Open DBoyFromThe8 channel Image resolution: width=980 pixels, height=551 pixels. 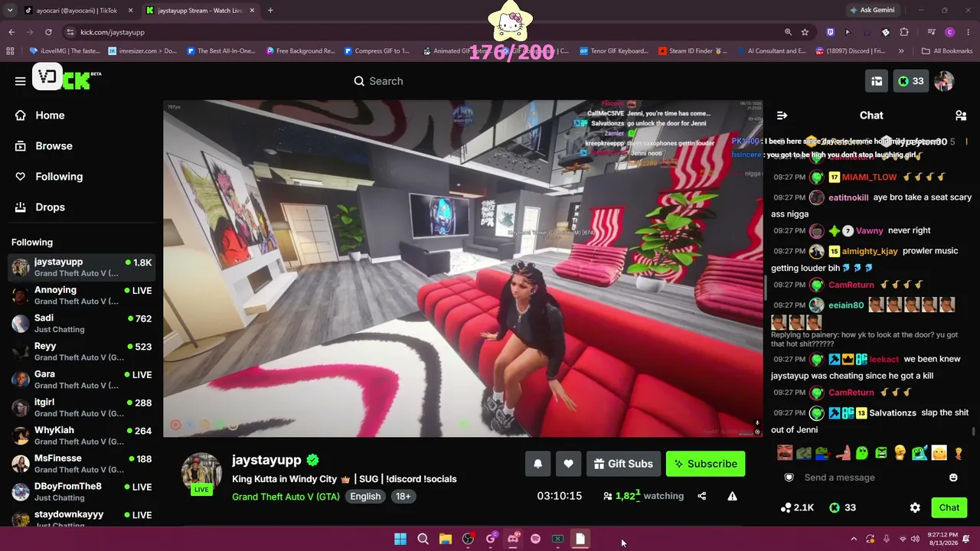pyautogui.click(x=81, y=491)
